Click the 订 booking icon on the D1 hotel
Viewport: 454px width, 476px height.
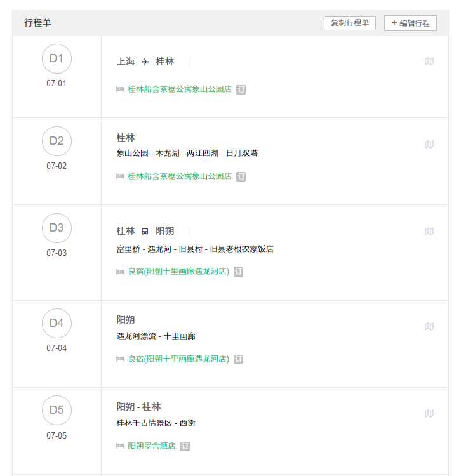click(241, 89)
